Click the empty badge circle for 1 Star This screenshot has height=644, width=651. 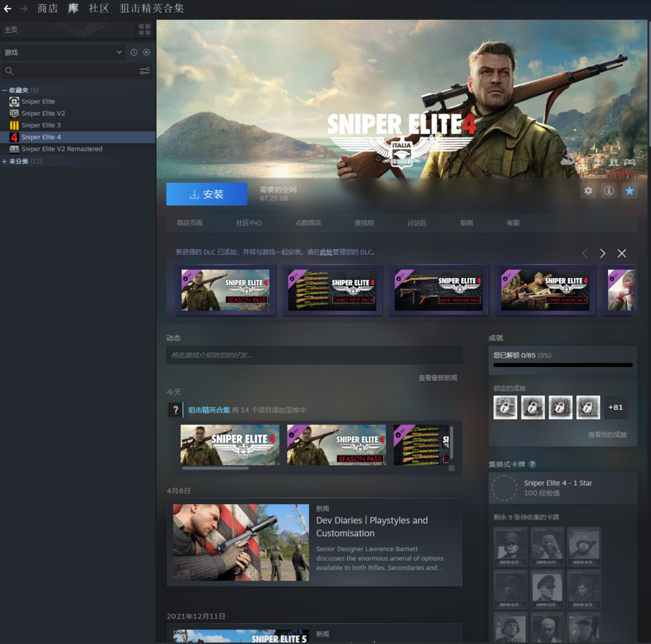[x=504, y=488]
